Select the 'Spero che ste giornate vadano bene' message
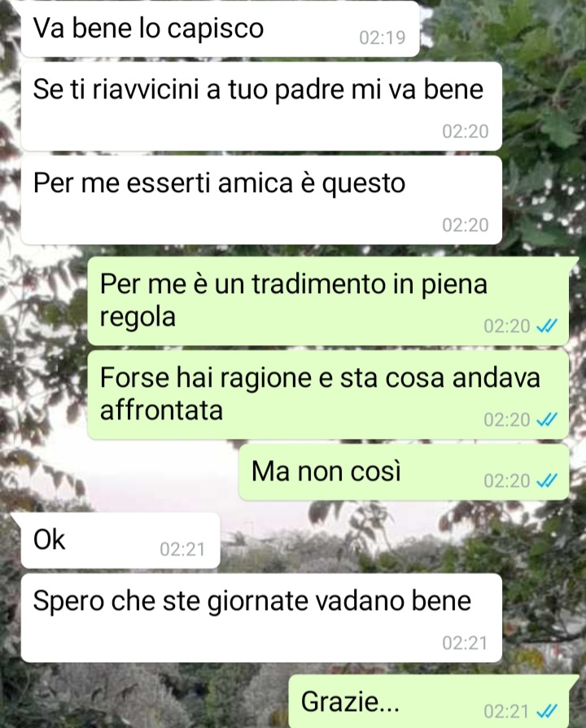The image size is (586, 728). [x=261, y=618]
